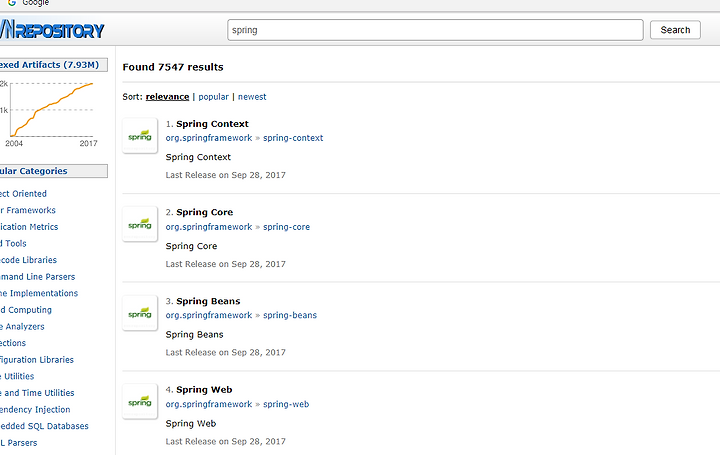Open the indexed artifacts growth chart
Screen dimensions: 720x455
pos(48,113)
